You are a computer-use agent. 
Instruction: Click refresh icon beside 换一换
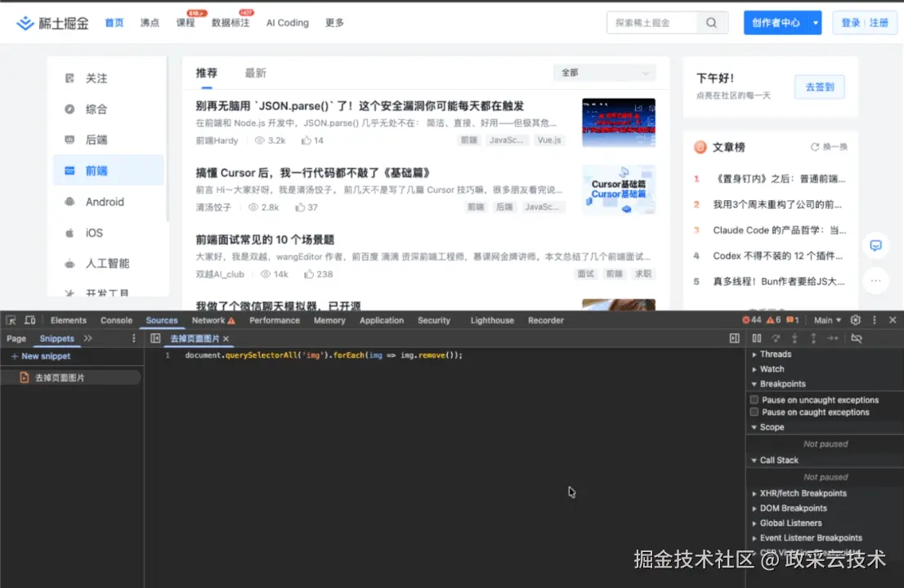tap(815, 147)
